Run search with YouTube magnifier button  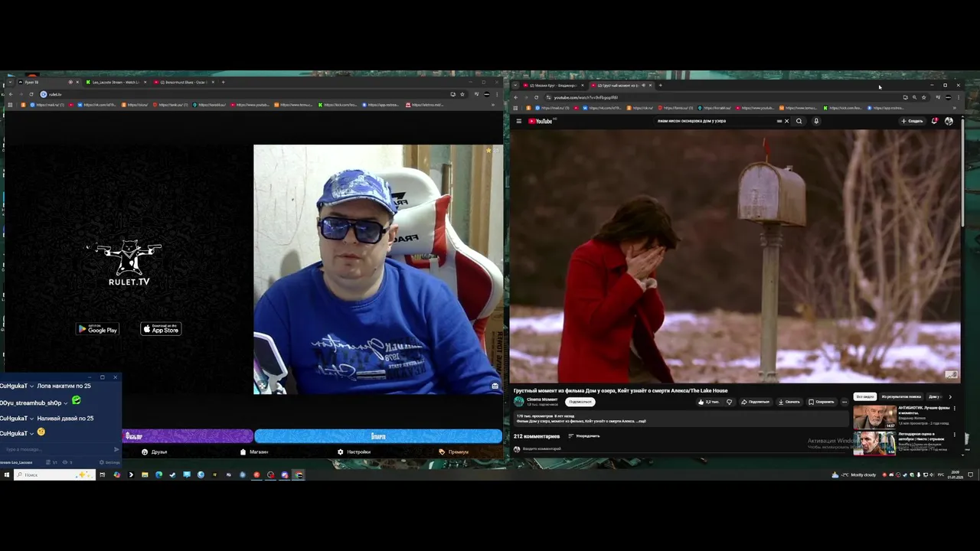(x=799, y=121)
